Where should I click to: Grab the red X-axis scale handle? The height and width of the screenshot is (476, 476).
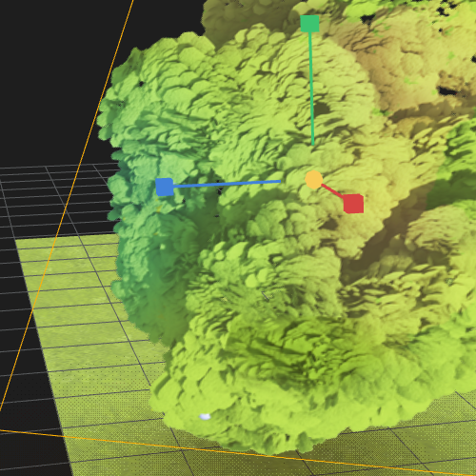coord(353,204)
